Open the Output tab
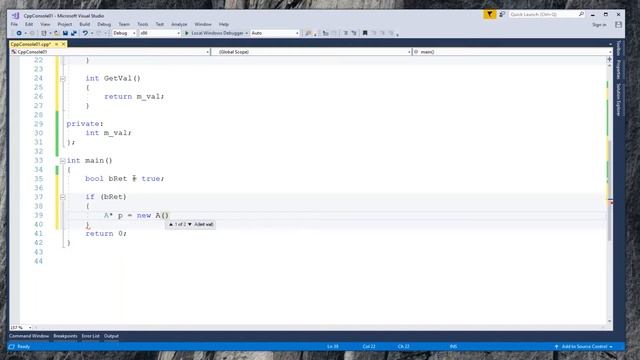Viewport: 640px width, 360px height. pos(111,336)
